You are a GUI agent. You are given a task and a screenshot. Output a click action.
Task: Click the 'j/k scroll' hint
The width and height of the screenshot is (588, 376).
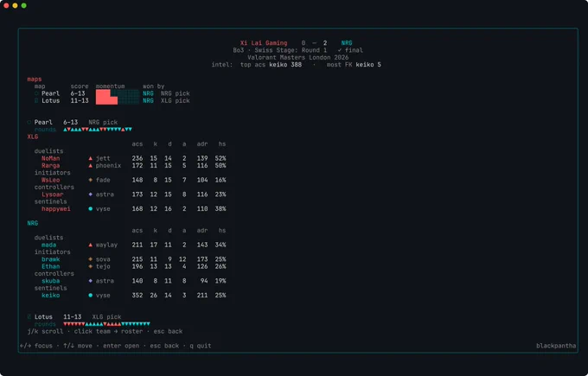tap(45, 331)
